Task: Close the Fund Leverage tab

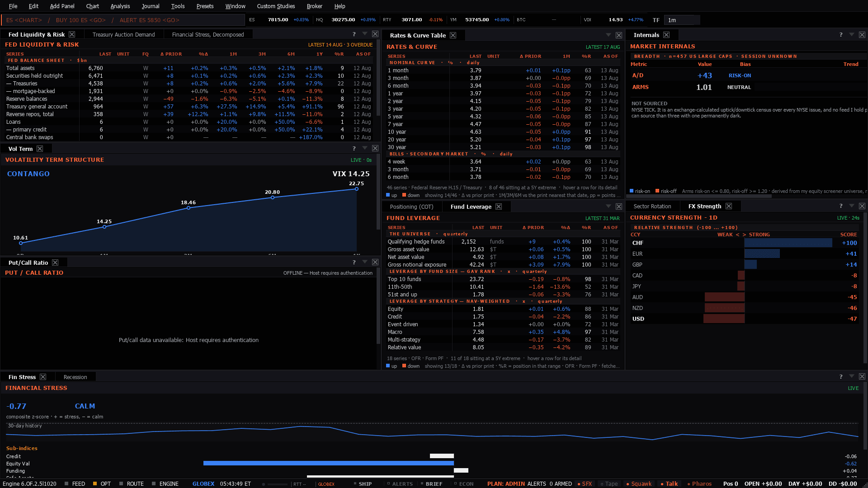Action: pyautogui.click(x=499, y=206)
